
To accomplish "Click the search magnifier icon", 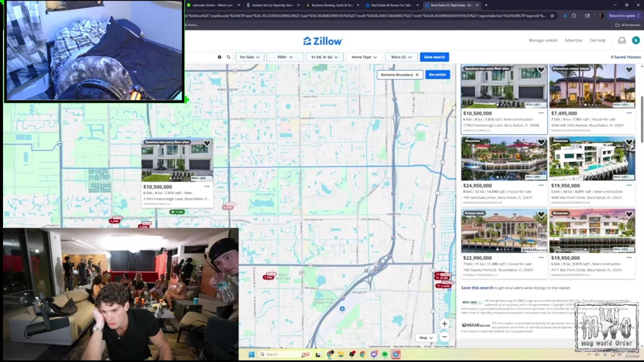I will [x=228, y=57].
